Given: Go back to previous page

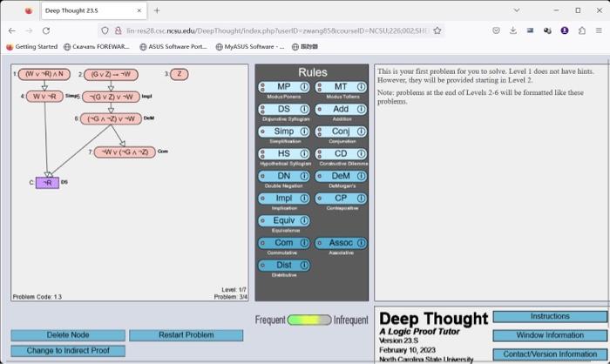Looking at the screenshot, I should pos(12,30).
